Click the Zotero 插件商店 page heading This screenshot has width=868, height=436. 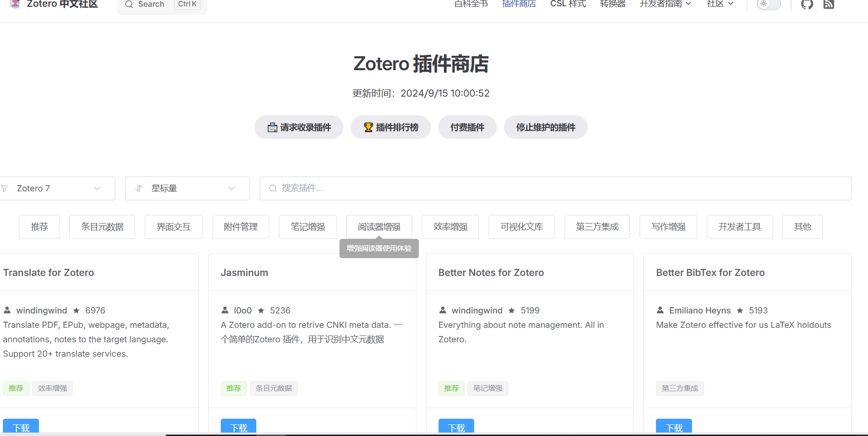pos(421,64)
